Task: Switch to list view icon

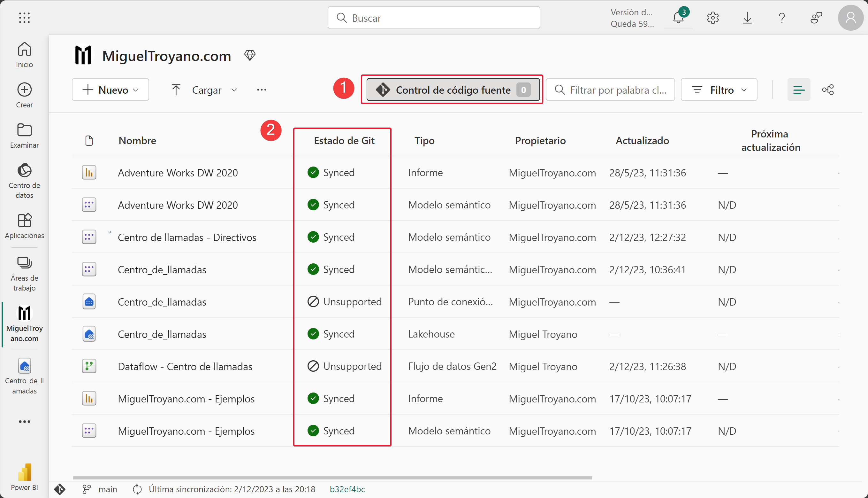Action: pyautogui.click(x=799, y=89)
